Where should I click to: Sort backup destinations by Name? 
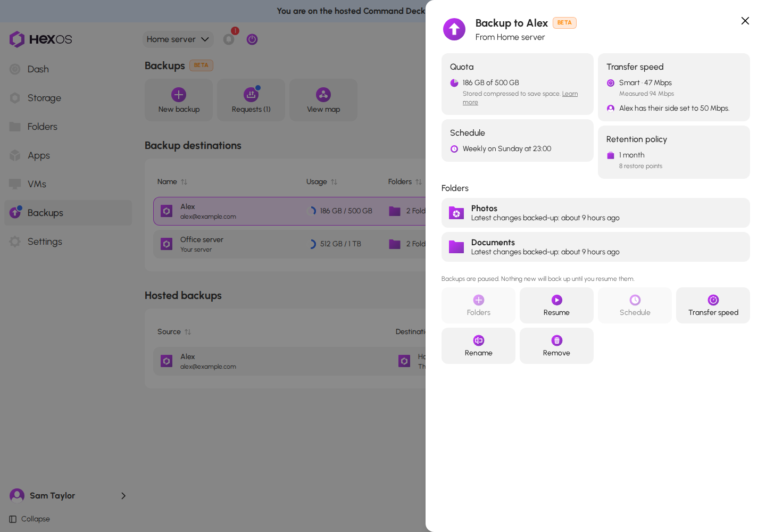(x=172, y=182)
